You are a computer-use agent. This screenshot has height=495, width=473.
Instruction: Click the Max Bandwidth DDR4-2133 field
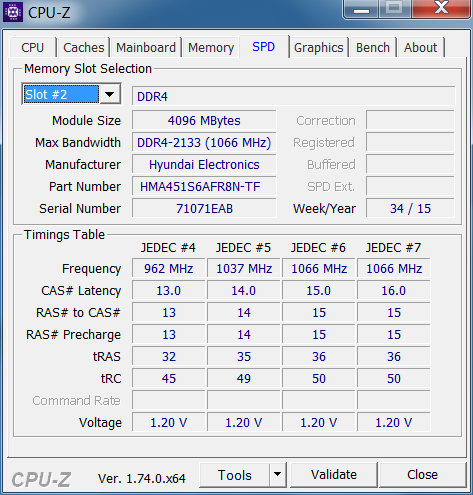click(204, 142)
